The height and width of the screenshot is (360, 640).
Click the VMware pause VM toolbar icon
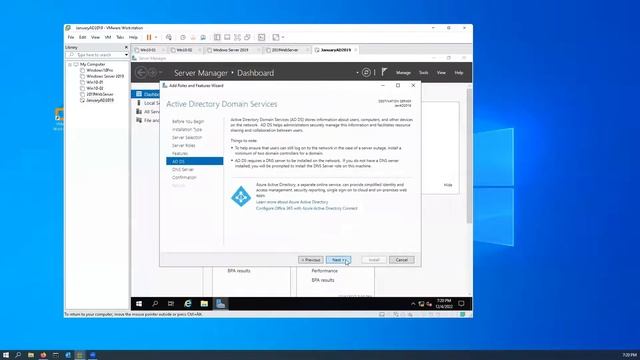[149, 37]
